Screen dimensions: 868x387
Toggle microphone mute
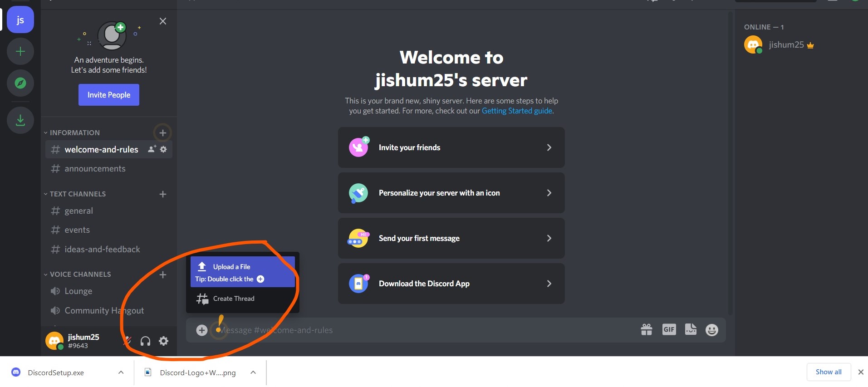tap(128, 341)
